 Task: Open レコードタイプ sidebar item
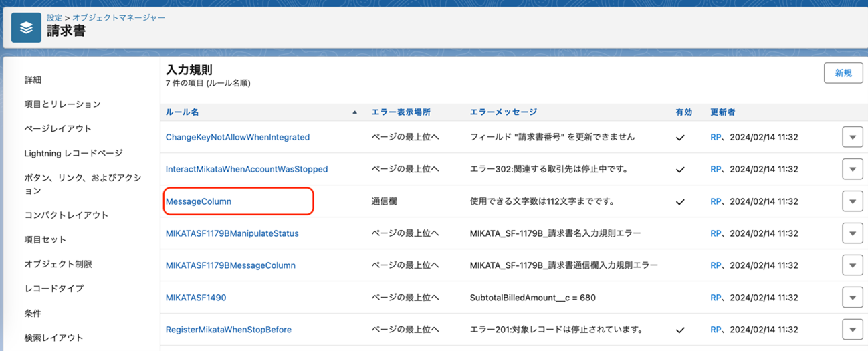click(54, 288)
